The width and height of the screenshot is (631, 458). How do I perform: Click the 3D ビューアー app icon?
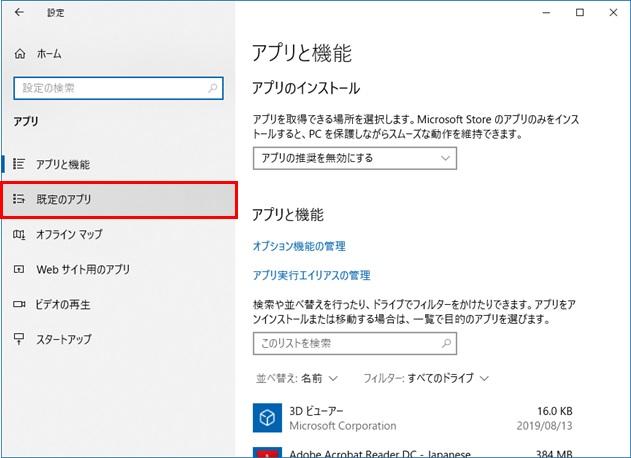[267, 418]
